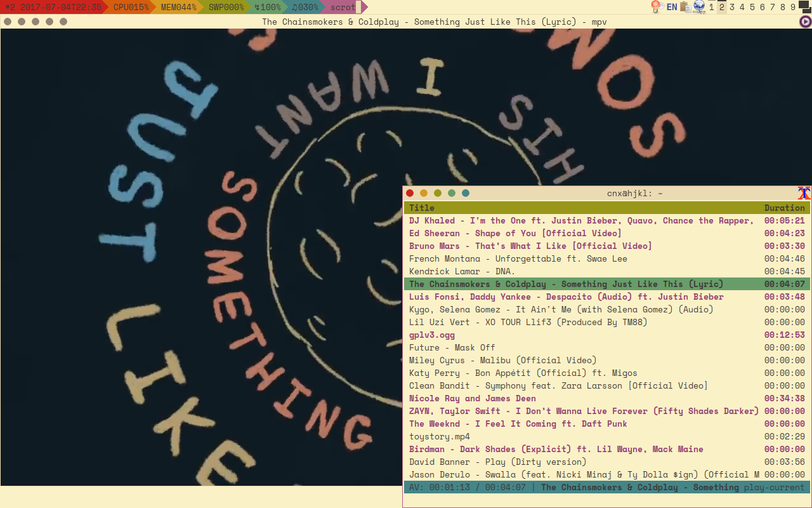Click the mpv window title text
This screenshot has height=508, width=812.
tap(435, 22)
